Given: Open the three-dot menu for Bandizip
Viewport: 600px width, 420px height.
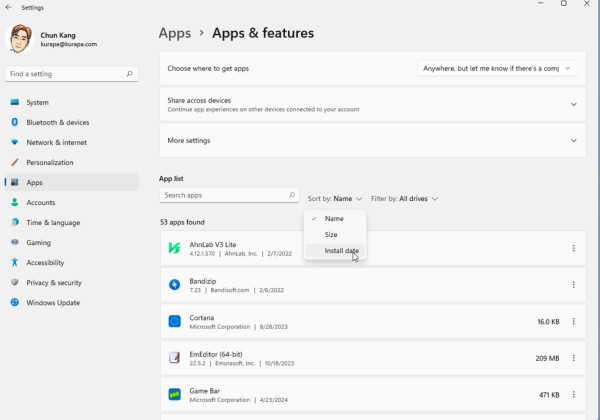Looking at the screenshot, I should (x=573, y=285).
